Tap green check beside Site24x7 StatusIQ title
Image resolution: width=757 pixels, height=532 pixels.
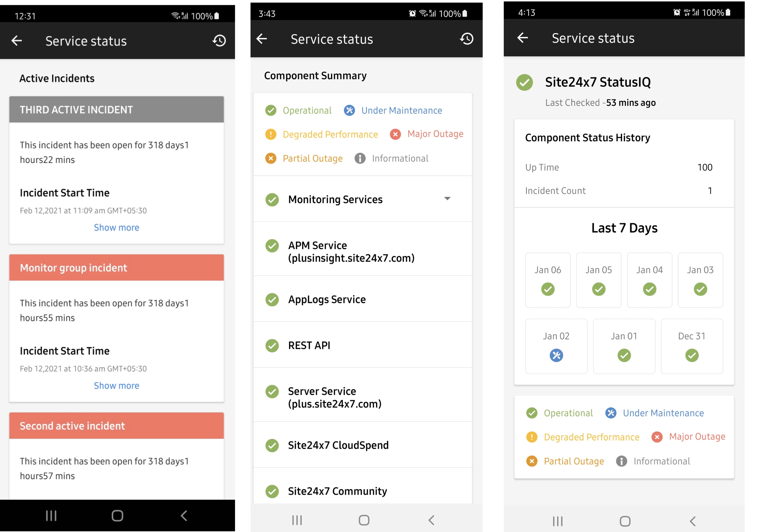coord(524,82)
